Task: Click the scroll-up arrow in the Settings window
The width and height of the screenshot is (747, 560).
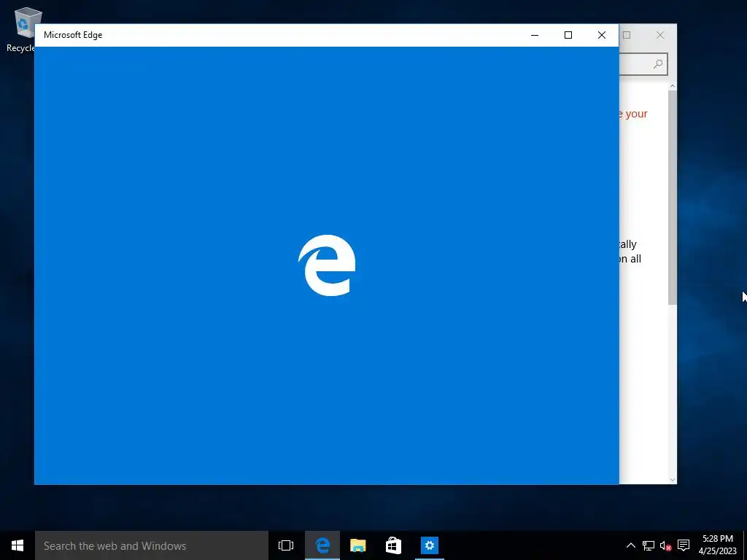Action: click(x=672, y=86)
